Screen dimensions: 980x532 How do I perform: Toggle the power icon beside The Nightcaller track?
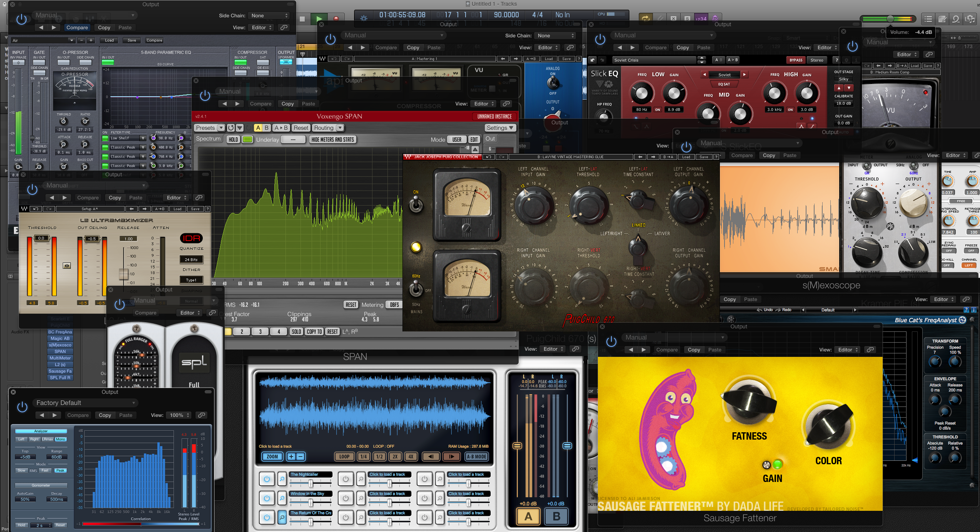267,479
